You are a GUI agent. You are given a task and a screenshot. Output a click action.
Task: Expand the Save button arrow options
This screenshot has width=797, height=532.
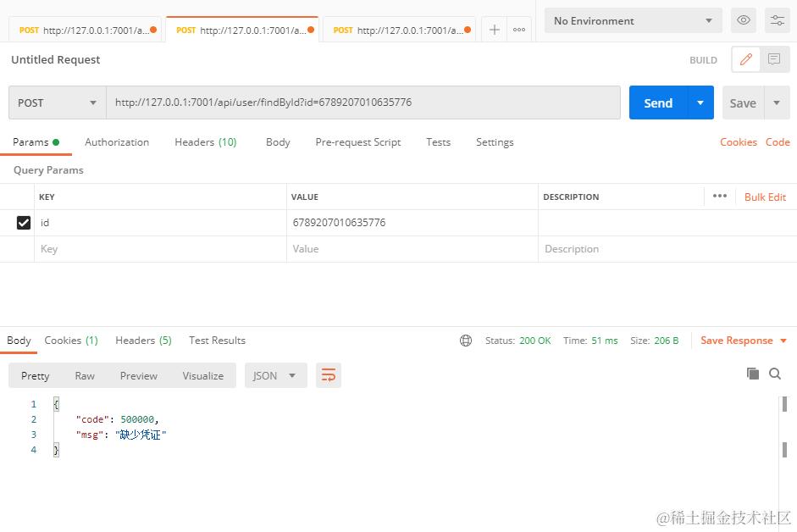point(777,103)
